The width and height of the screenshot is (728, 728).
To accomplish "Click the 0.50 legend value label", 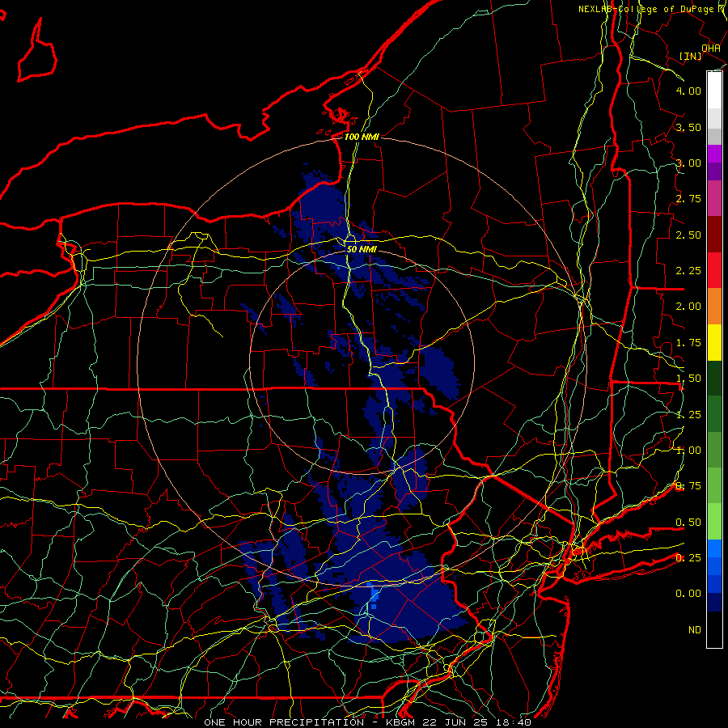I will pos(688,523).
